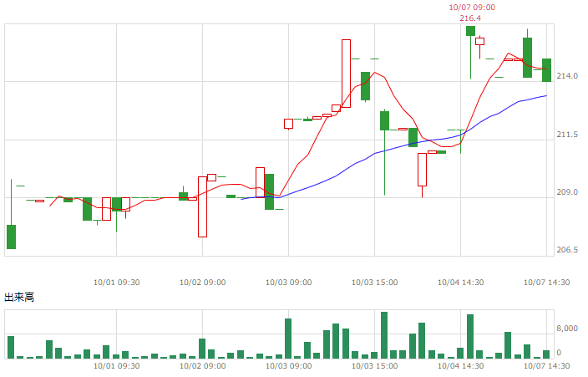588x377 pixels.
Task: Click the 10/03 09:00 label under price chart
Action: coord(288,283)
